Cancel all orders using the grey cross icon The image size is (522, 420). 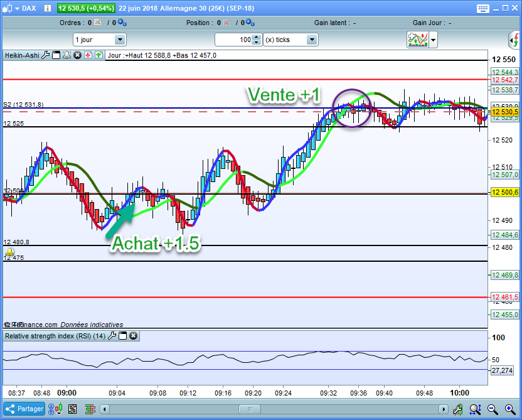[x=97, y=23]
